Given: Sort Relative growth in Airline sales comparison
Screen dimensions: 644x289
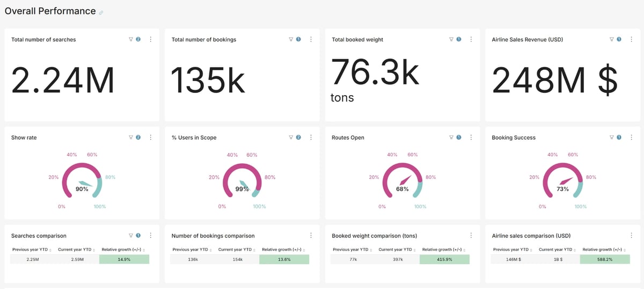Looking at the screenshot, I should [625, 250].
